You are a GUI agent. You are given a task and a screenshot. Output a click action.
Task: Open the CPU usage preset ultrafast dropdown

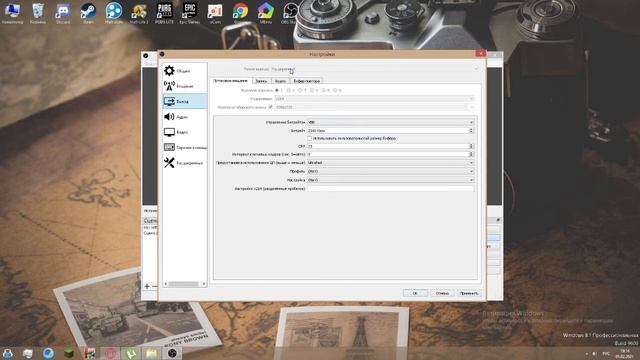click(391, 162)
